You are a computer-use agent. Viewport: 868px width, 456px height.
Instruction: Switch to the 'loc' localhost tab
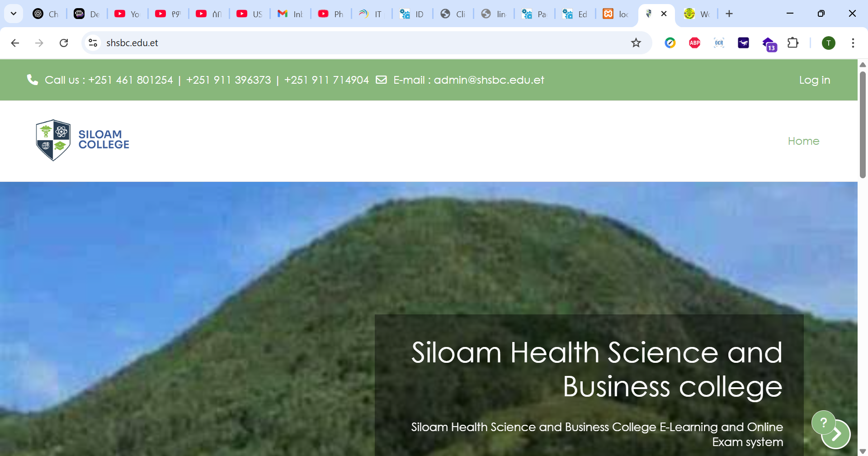point(616,14)
